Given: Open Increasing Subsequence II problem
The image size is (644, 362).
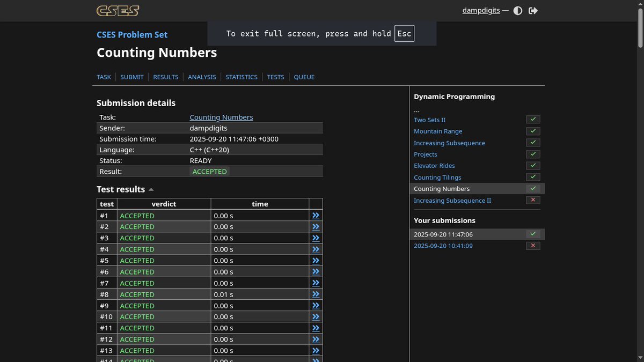Looking at the screenshot, I should (x=452, y=201).
